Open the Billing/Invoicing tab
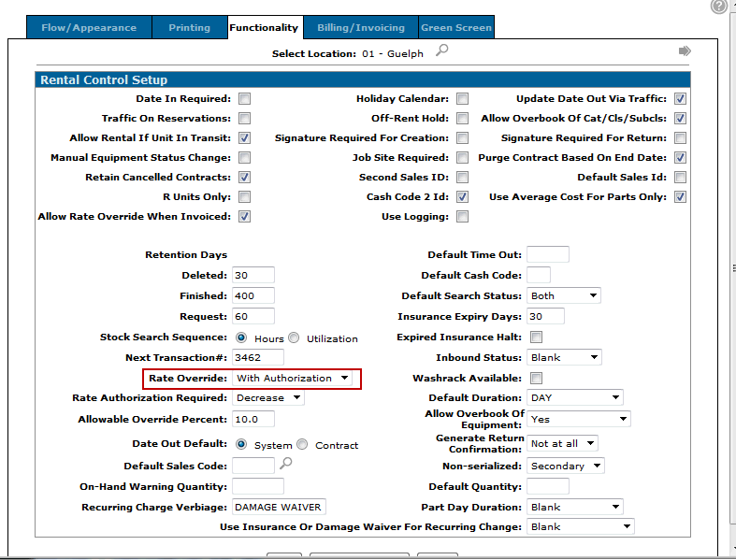 pyautogui.click(x=360, y=28)
